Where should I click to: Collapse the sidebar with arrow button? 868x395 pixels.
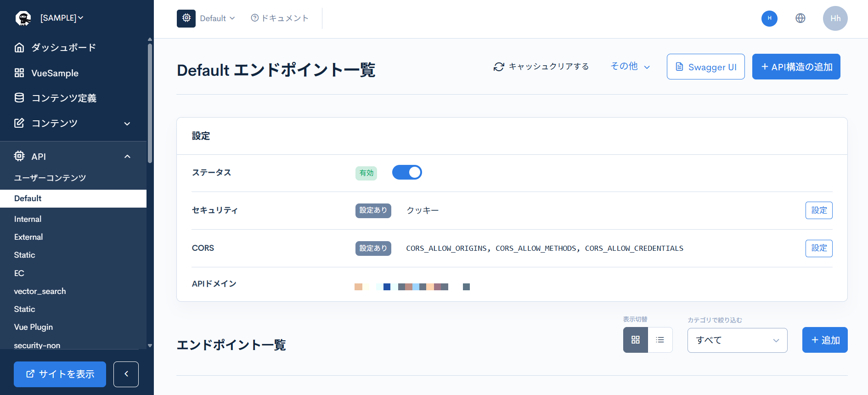pos(126,374)
